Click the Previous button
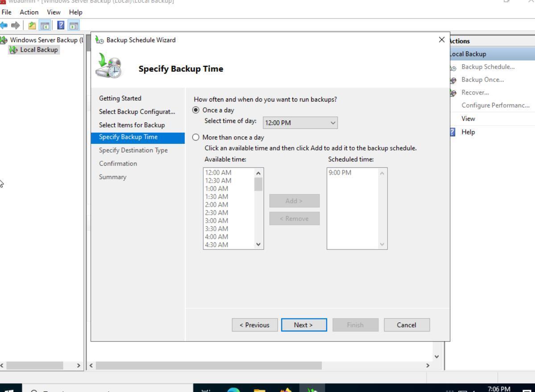The width and height of the screenshot is (535, 392). [255, 325]
